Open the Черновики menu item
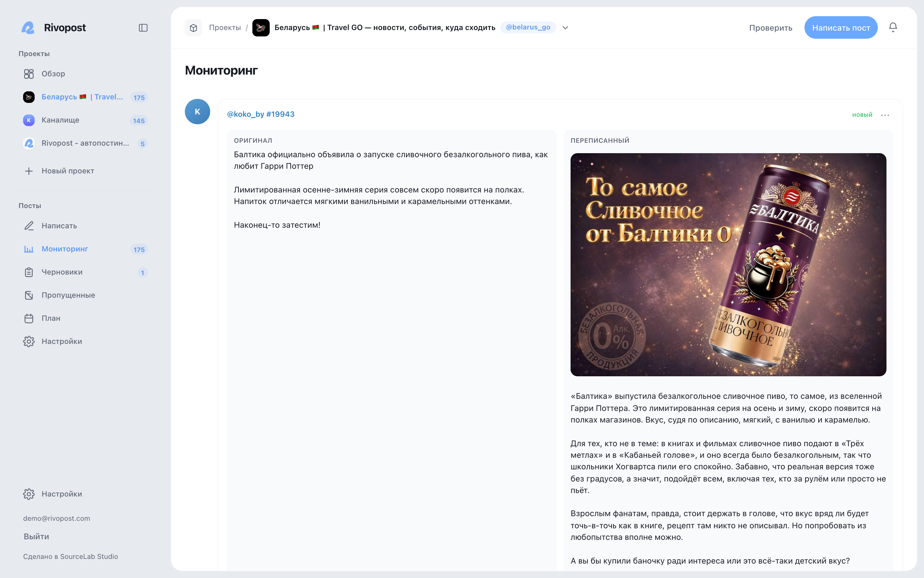The height and width of the screenshot is (578, 924). (85, 272)
